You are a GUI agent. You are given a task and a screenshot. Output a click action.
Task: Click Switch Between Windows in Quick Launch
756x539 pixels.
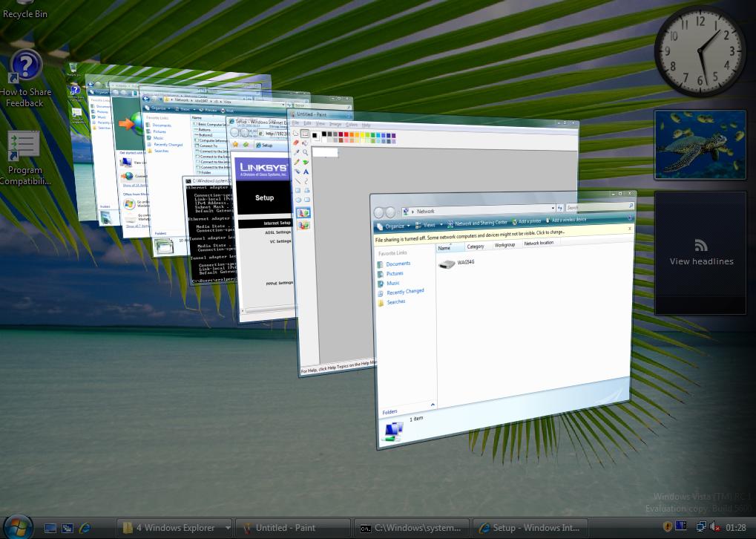pyautogui.click(x=68, y=529)
